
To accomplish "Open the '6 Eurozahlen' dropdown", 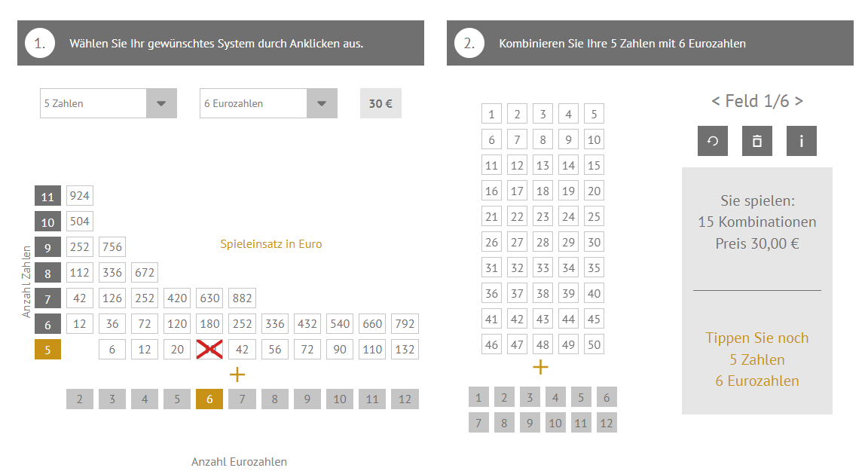I will [268, 103].
